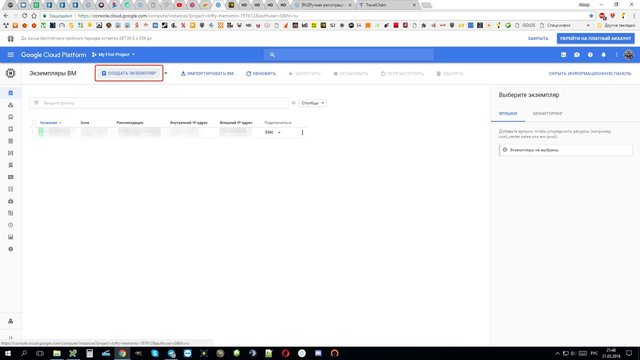This screenshot has width=640, height=360.
Task: Open Chrome from the taskbar
Action: (x=122, y=353)
